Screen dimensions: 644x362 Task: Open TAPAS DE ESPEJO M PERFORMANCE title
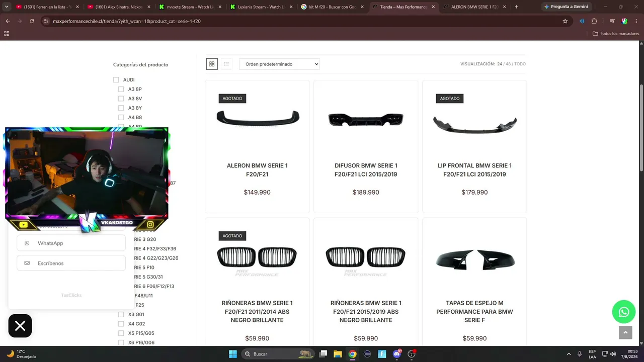coord(474,312)
